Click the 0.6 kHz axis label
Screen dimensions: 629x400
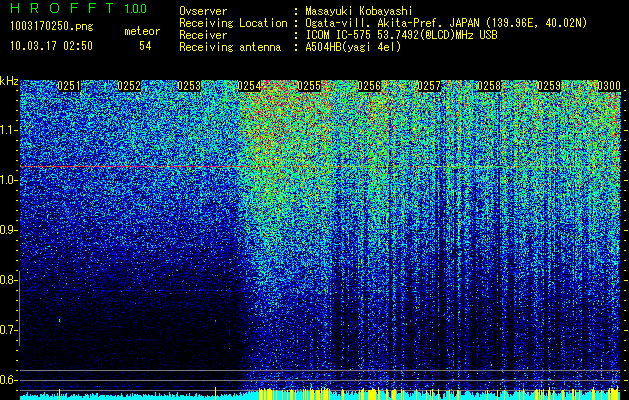[9, 380]
